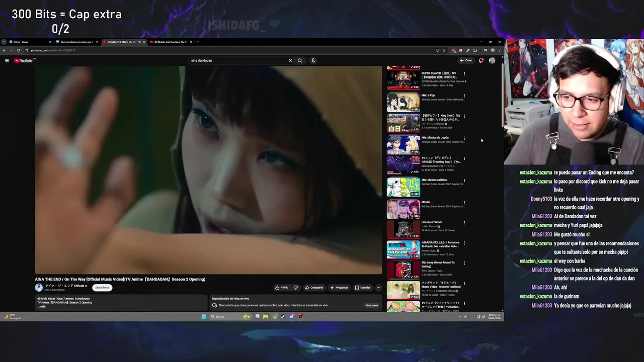Open 'Mix: Música asiática' title

pyautogui.click(x=434, y=180)
